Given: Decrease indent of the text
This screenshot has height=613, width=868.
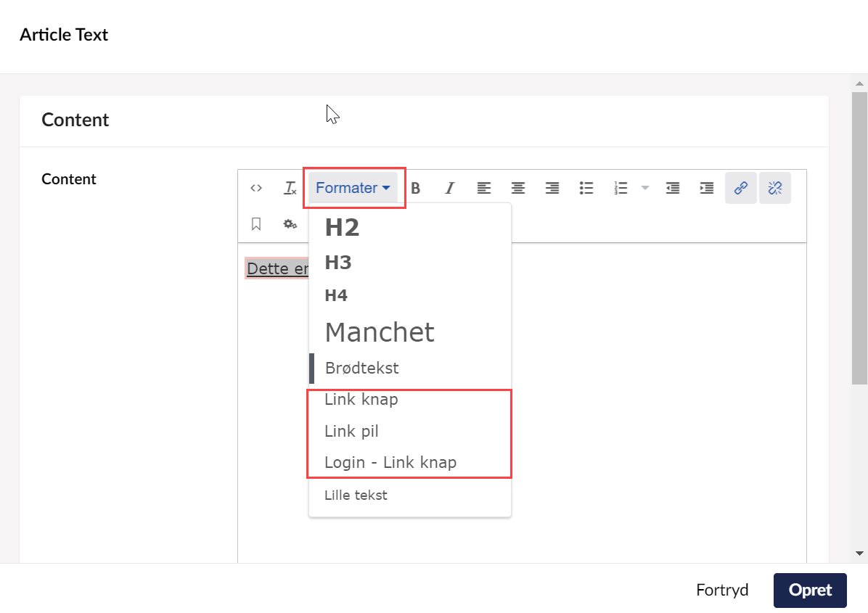Looking at the screenshot, I should click(x=673, y=188).
